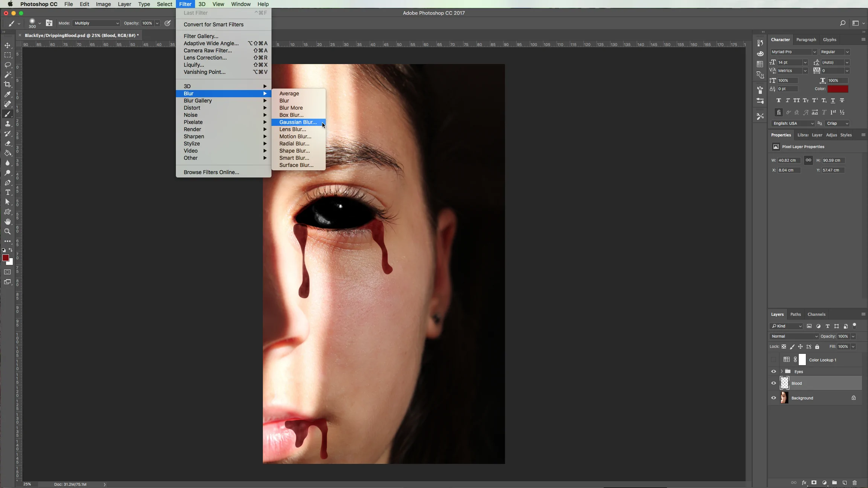This screenshot has width=868, height=488.
Task: Hide the Blood layer
Action: pos(773,383)
